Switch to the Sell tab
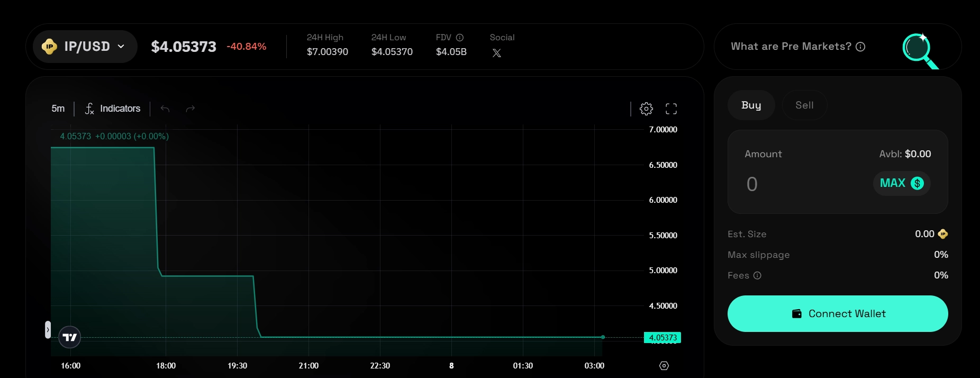Image resolution: width=980 pixels, height=378 pixels. tap(804, 105)
